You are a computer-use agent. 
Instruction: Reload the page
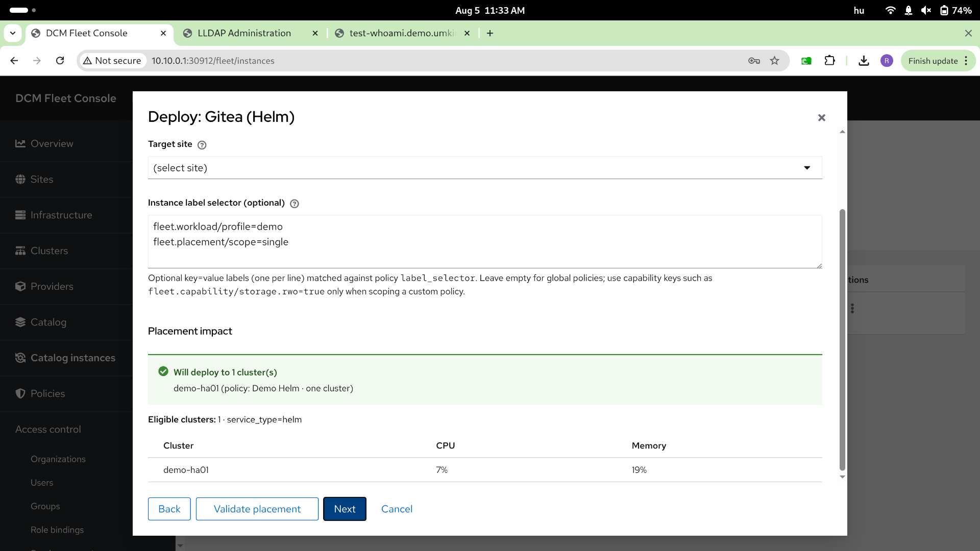60,61
